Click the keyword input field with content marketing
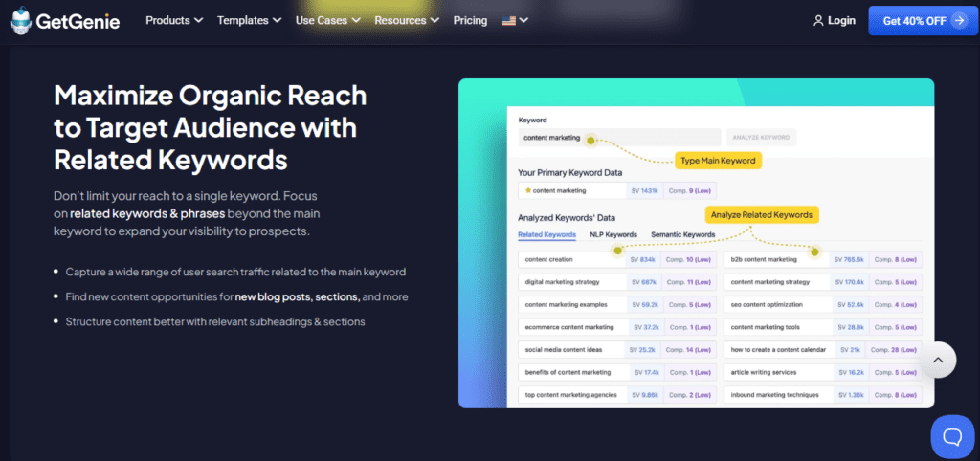This screenshot has height=461, width=980. coord(619,138)
